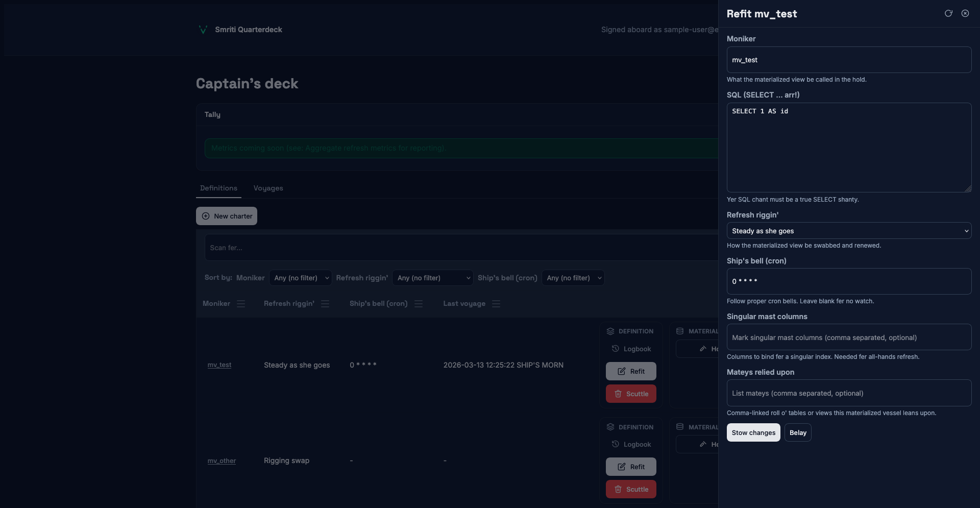980x508 pixels.
Task: Open the Ship's bell filter dropdown
Action: point(573,278)
